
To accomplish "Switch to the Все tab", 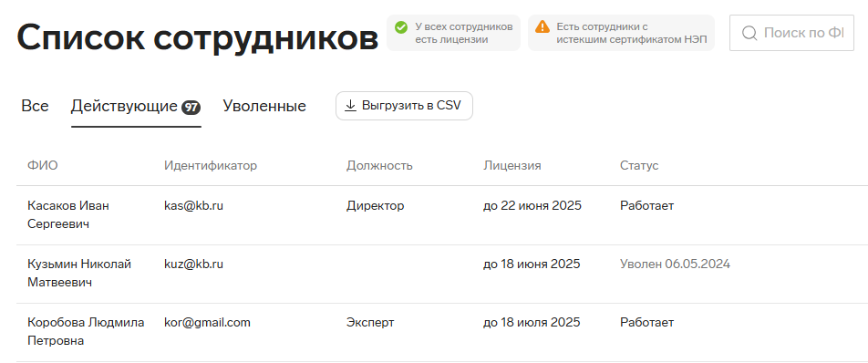I will [35, 106].
